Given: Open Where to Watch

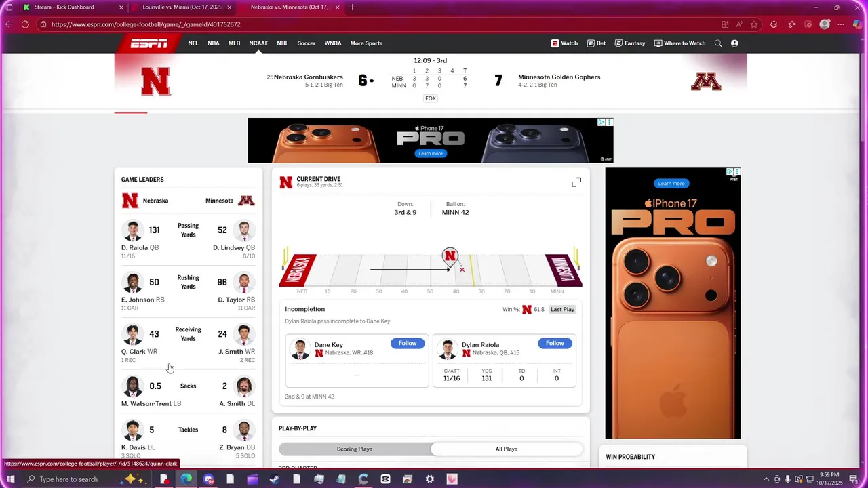Looking at the screenshot, I should click(x=679, y=43).
